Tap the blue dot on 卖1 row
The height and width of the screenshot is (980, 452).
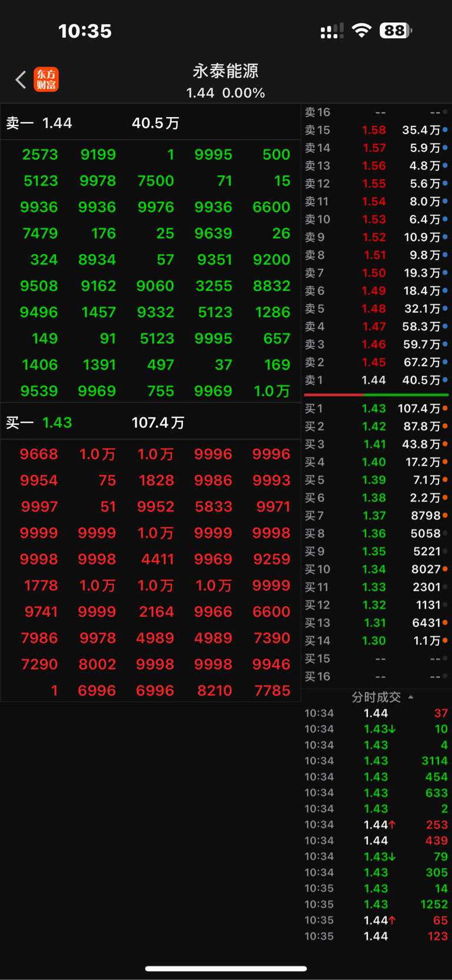coord(445,380)
